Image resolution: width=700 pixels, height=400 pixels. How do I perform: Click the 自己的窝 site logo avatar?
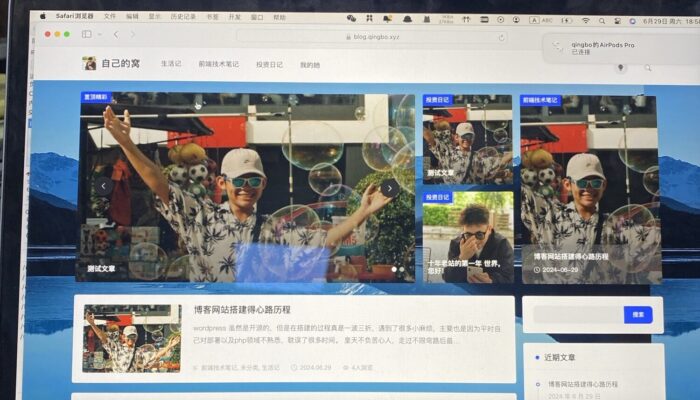coord(89,63)
